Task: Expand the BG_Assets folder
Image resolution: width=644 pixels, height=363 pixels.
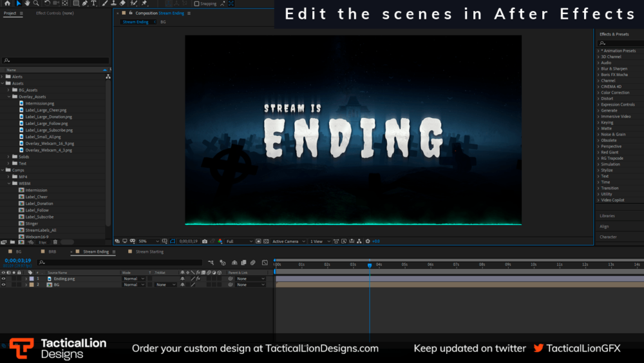Action: click(x=8, y=90)
